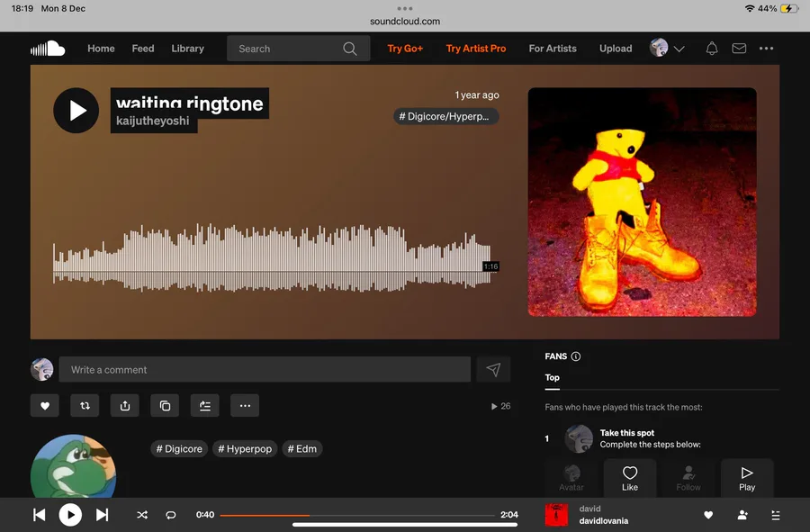Open the profile avatar in header
The image size is (810, 532).
659,48
